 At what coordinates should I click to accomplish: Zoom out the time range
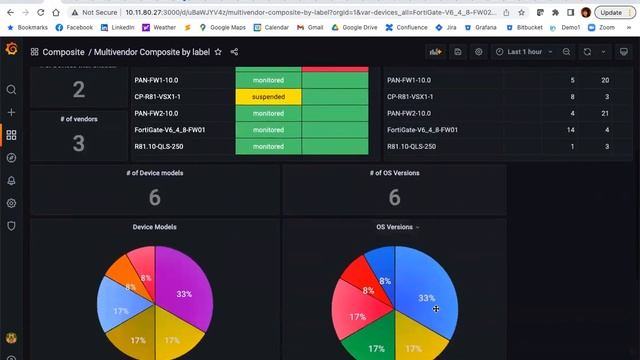tap(567, 52)
